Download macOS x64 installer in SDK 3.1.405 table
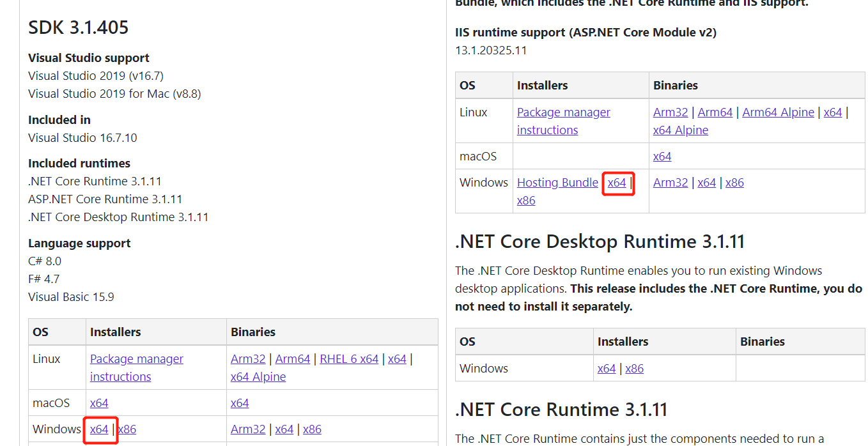The height and width of the screenshot is (446, 868). coord(99,403)
